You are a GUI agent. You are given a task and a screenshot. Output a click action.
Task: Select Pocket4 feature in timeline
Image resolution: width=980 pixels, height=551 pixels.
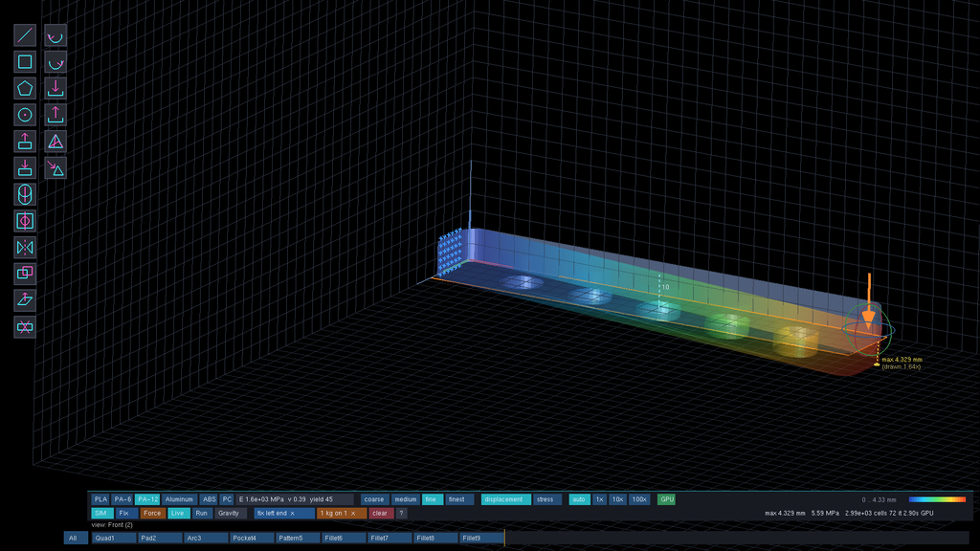[252, 538]
